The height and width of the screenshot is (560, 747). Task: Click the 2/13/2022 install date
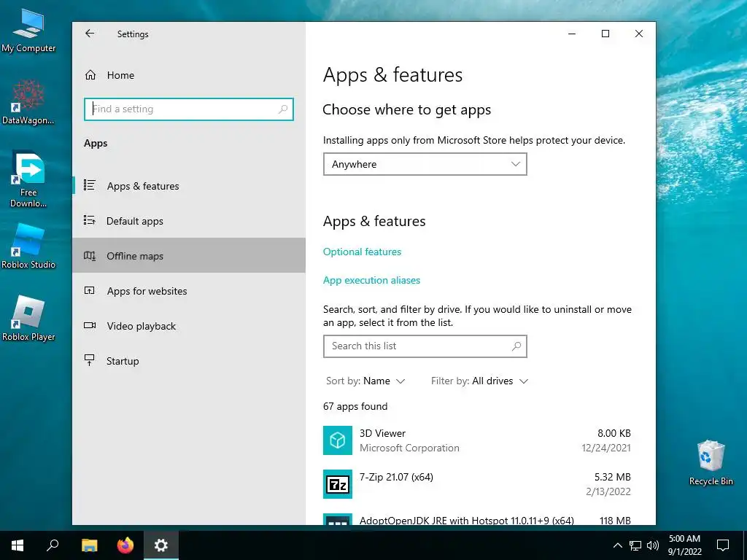tap(608, 492)
